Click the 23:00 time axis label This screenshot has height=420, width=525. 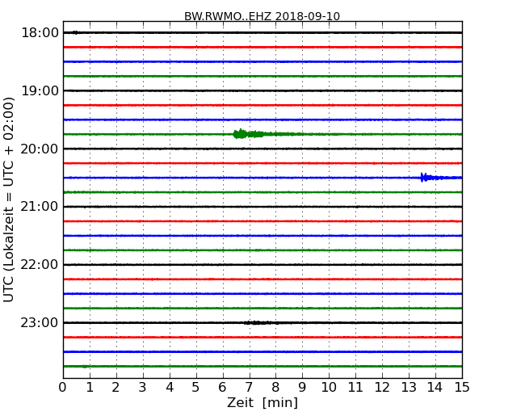click(40, 322)
